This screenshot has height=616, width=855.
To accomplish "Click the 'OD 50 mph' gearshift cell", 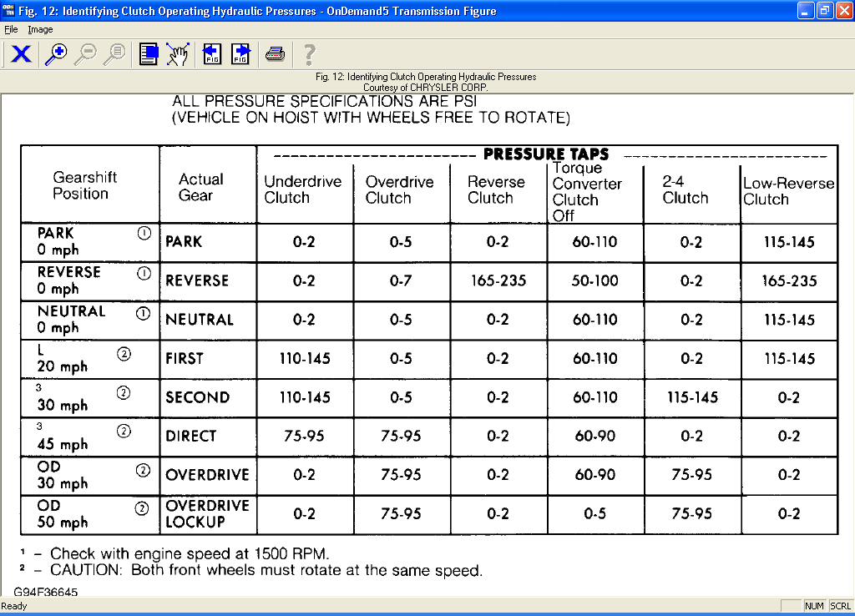I will coord(90,514).
